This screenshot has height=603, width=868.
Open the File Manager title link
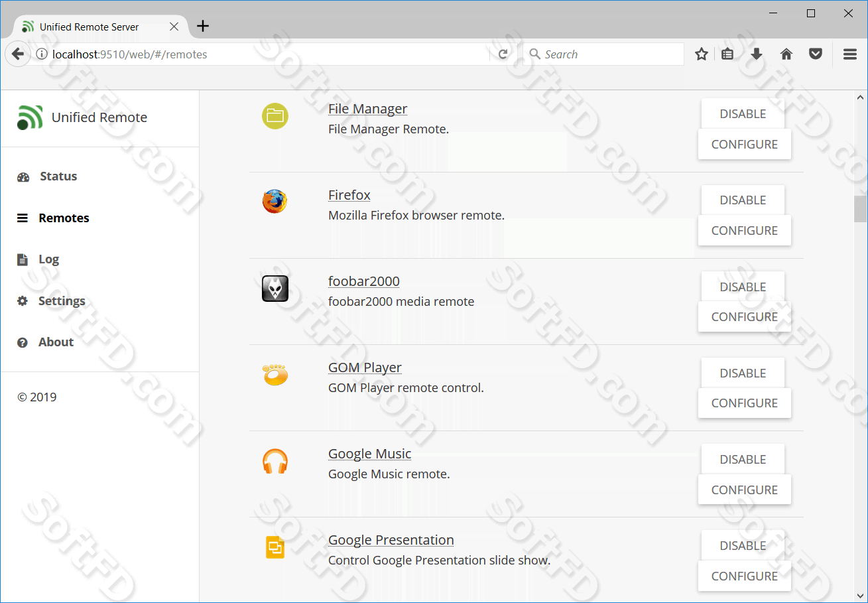click(367, 109)
